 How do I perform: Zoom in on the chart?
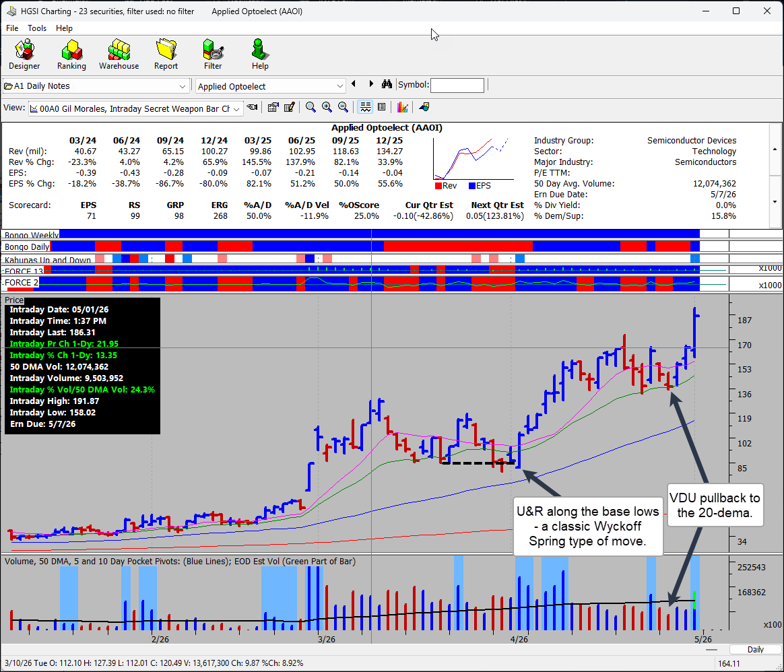[x=327, y=107]
